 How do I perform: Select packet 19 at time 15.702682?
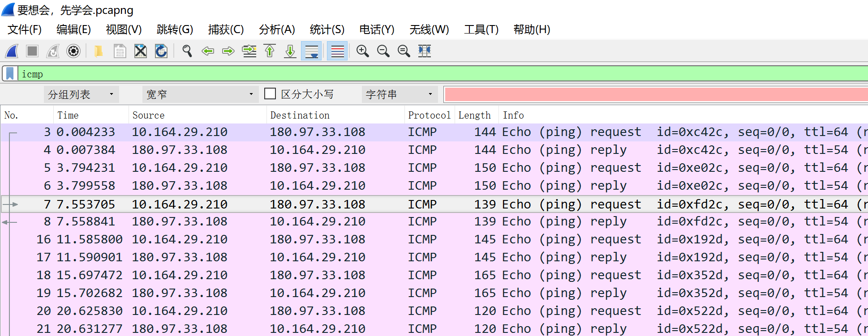434,293
